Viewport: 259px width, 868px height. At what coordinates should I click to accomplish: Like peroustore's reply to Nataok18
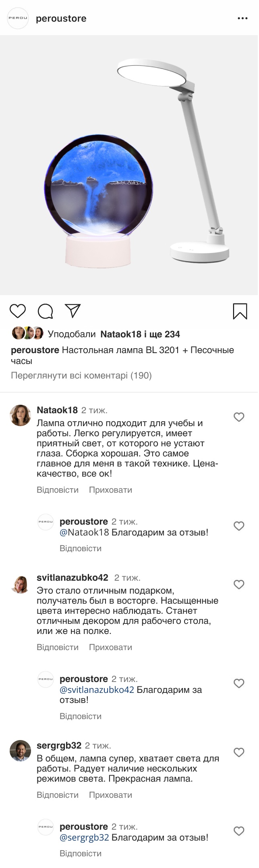[239, 526]
